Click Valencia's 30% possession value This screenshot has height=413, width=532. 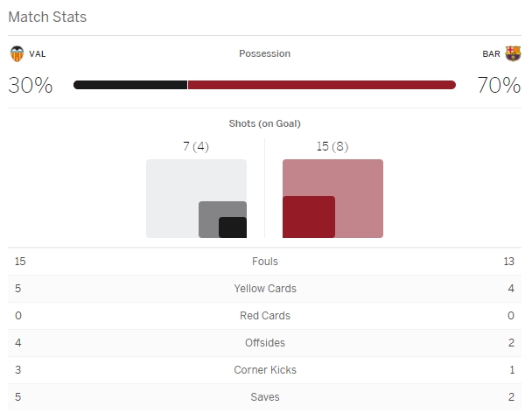(x=31, y=85)
